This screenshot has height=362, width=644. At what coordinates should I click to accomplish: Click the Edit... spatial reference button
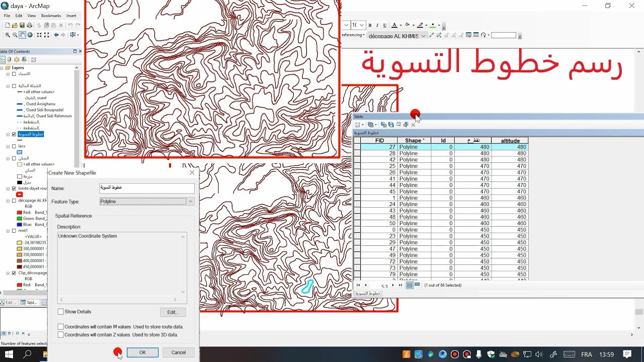(173, 312)
